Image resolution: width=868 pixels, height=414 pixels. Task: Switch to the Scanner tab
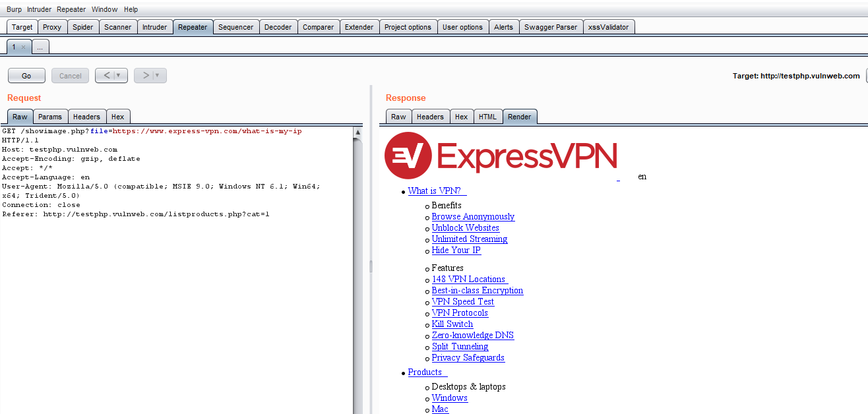click(118, 27)
